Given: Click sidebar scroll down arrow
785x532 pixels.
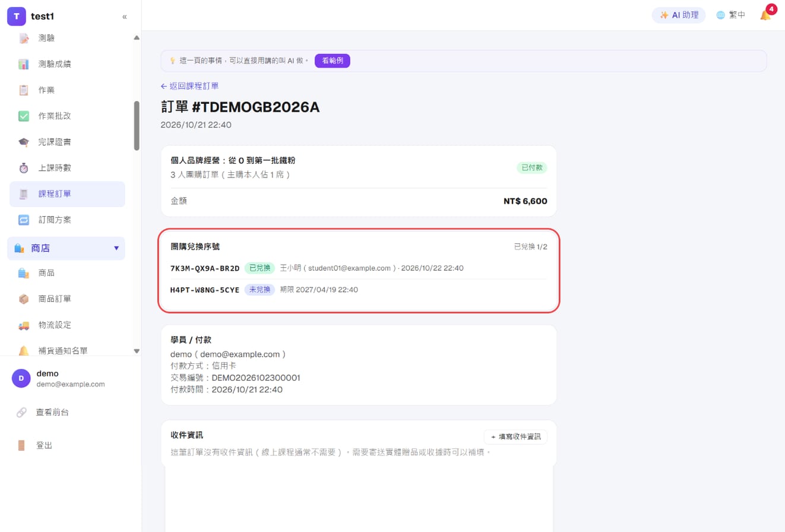Looking at the screenshot, I should pyautogui.click(x=137, y=351).
